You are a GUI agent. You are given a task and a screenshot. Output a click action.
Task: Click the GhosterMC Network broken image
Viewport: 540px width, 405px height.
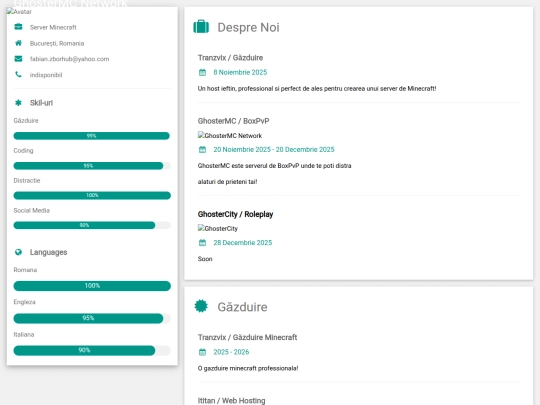click(x=230, y=135)
